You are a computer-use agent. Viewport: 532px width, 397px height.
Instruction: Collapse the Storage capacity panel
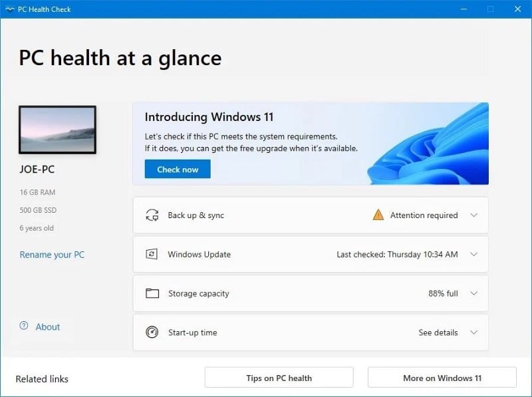click(x=474, y=293)
